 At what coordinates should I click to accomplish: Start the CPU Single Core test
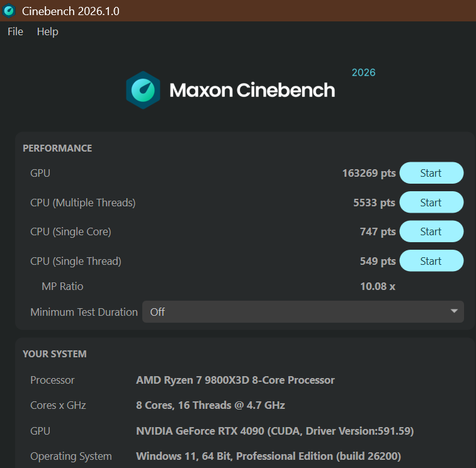pyautogui.click(x=431, y=231)
